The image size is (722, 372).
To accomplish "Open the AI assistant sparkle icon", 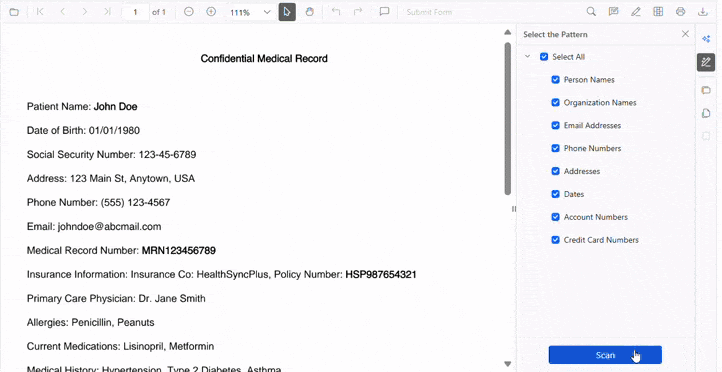I will click(x=706, y=39).
